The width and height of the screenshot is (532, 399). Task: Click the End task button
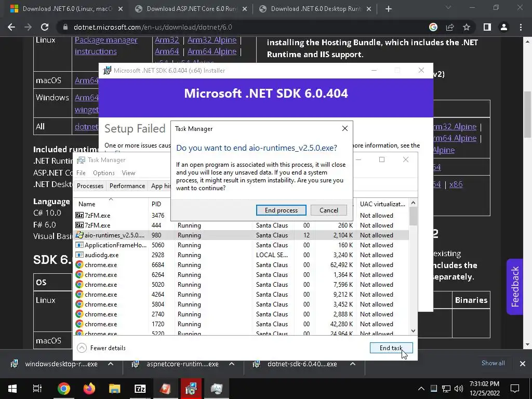(391, 348)
